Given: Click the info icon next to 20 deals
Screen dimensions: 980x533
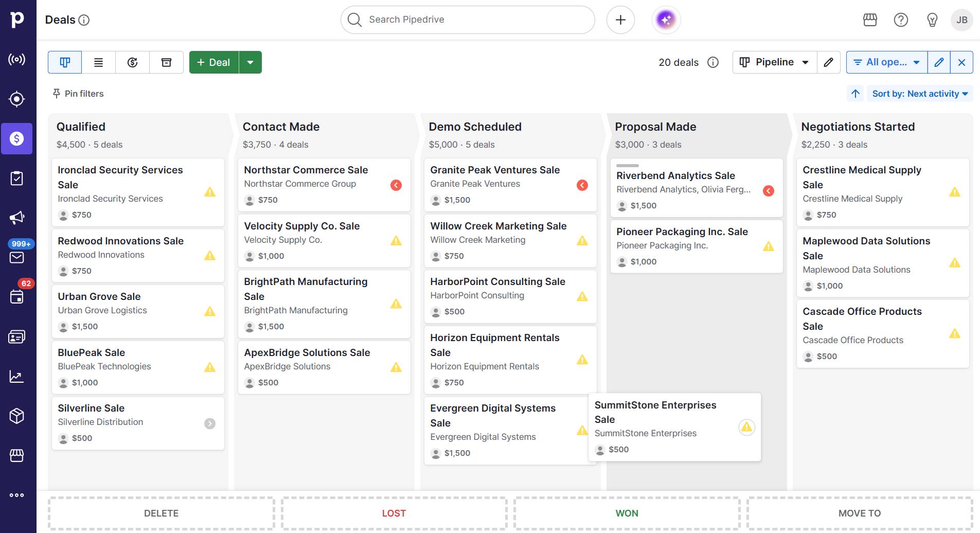Looking at the screenshot, I should (713, 62).
